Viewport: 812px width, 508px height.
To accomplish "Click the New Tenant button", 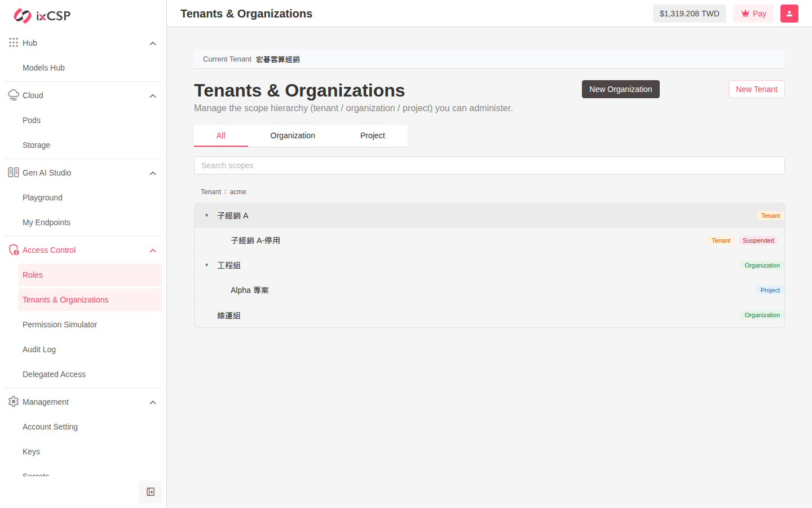I will tap(757, 89).
